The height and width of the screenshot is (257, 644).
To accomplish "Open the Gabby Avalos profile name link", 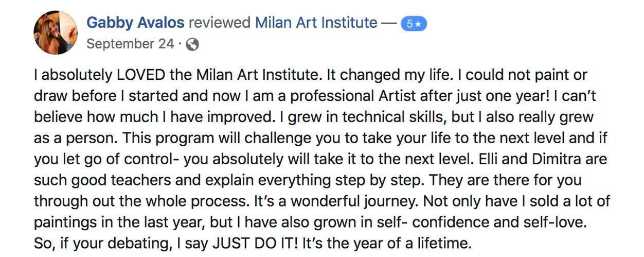I will click(x=135, y=23).
